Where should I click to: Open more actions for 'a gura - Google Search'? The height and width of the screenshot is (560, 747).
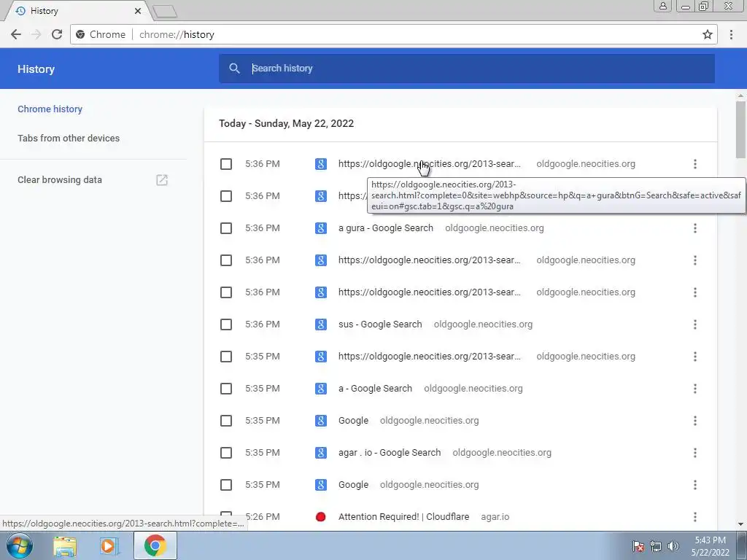click(695, 228)
